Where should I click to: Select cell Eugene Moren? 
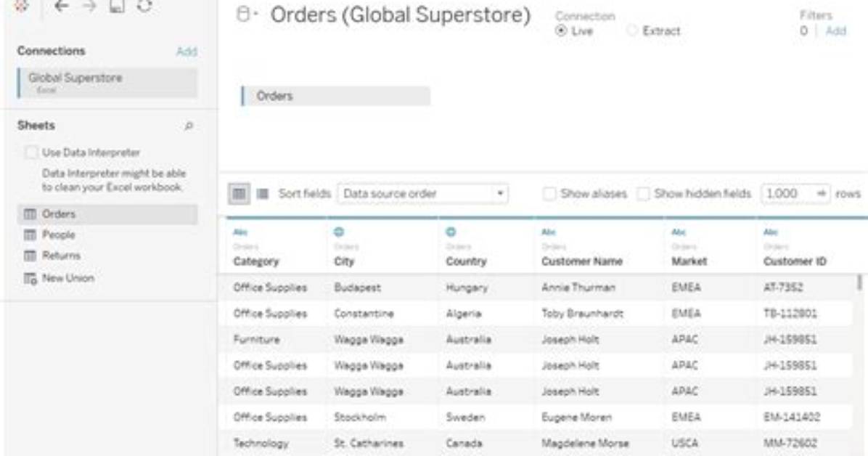[576, 418]
